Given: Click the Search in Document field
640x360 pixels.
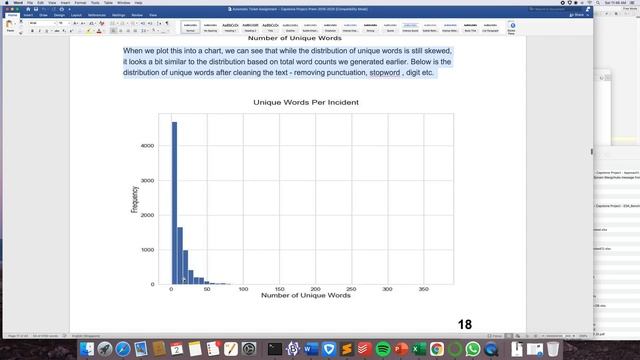Looking at the screenshot, I should [556, 9].
